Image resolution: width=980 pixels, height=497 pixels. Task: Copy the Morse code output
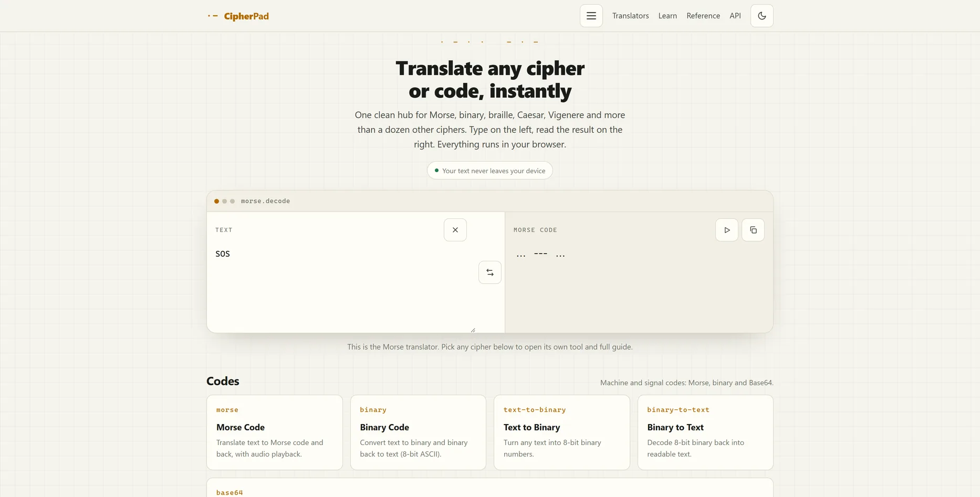coord(753,230)
